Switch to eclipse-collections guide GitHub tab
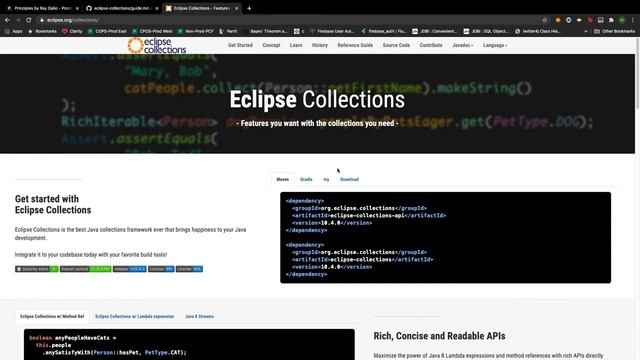This screenshot has width=640, height=360. click(121, 8)
